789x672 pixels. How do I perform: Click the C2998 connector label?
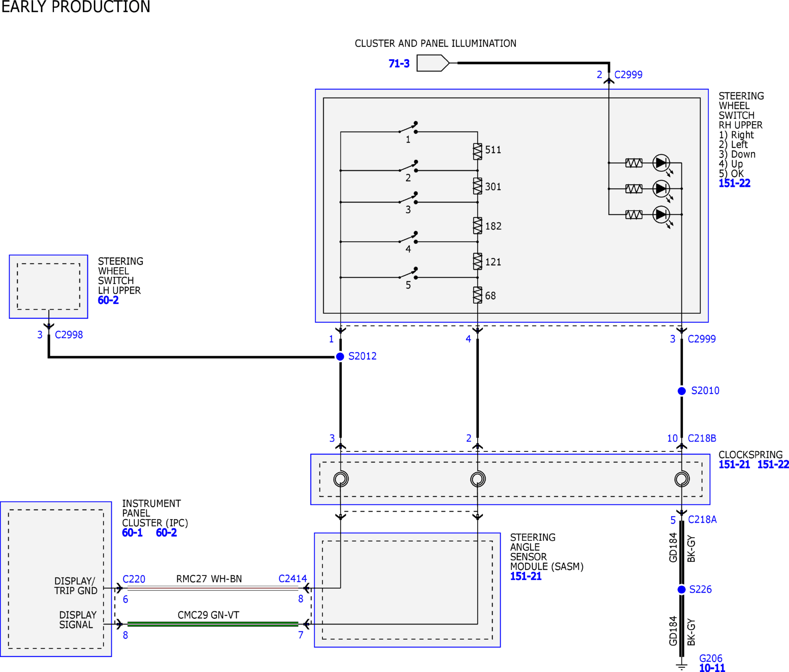(x=69, y=335)
